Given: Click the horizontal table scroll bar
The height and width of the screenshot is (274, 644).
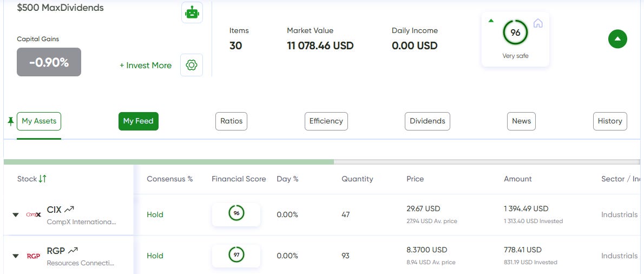Looking at the screenshot, I should [x=169, y=161].
